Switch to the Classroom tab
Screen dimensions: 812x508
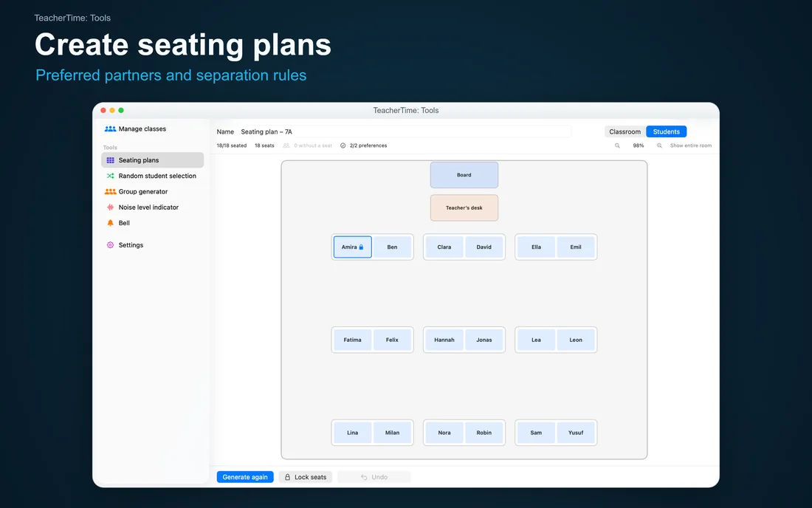[625, 132]
